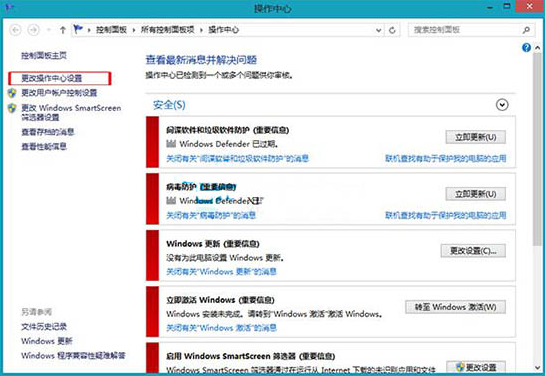
Task: Click 立即更新(U) for spyware protection
Action: pos(475,137)
